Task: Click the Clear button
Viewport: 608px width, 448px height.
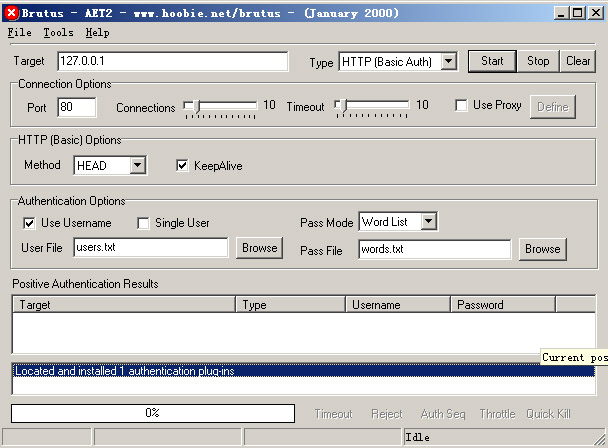Action: click(578, 61)
